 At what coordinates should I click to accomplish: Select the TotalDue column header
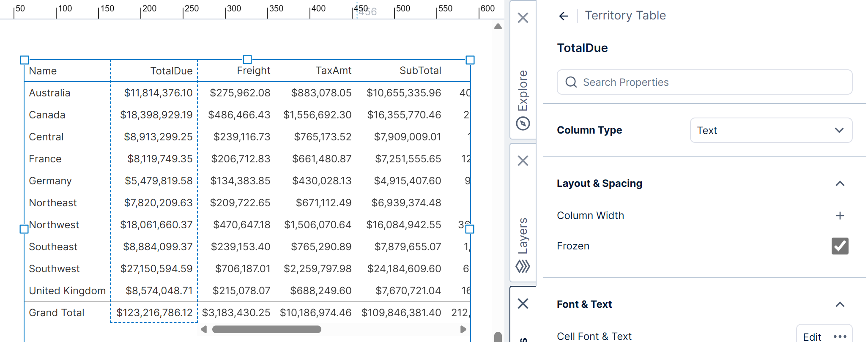pos(171,71)
